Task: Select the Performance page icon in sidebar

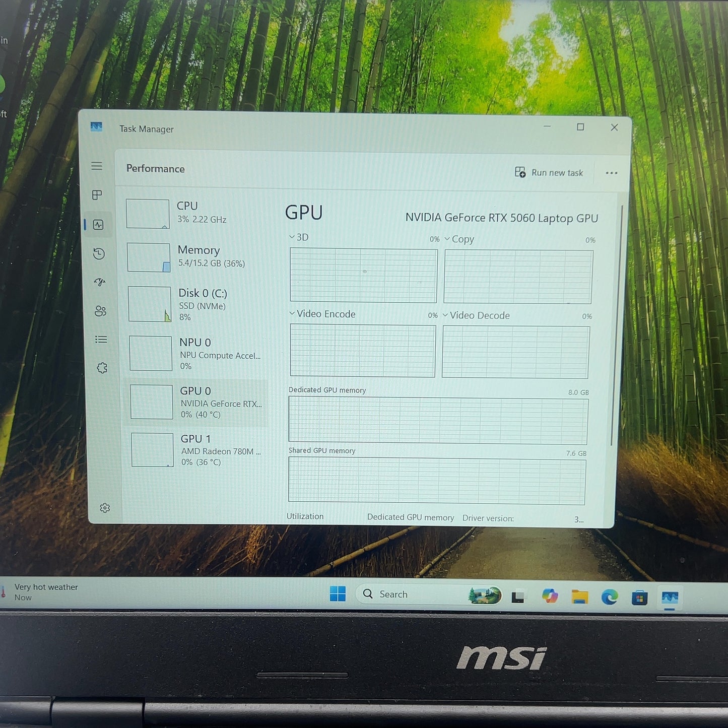Action: [98, 225]
